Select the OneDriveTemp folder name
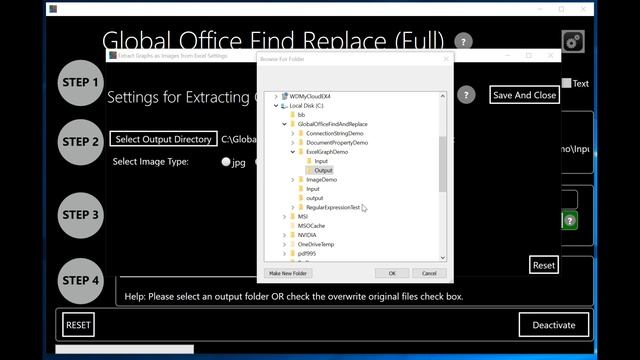Viewport: 640px width, 360px height. pos(316,244)
